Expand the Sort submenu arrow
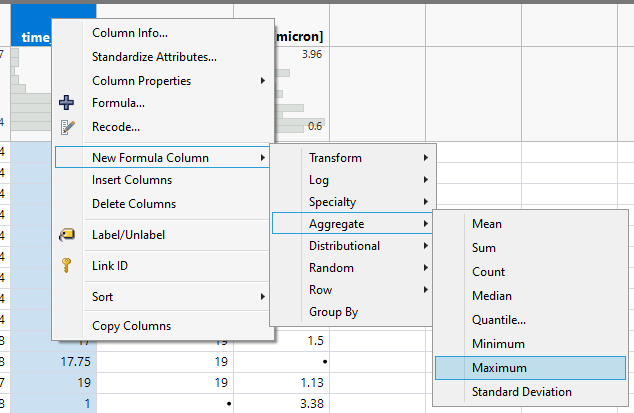Image resolution: width=634 pixels, height=413 pixels. tap(263, 297)
